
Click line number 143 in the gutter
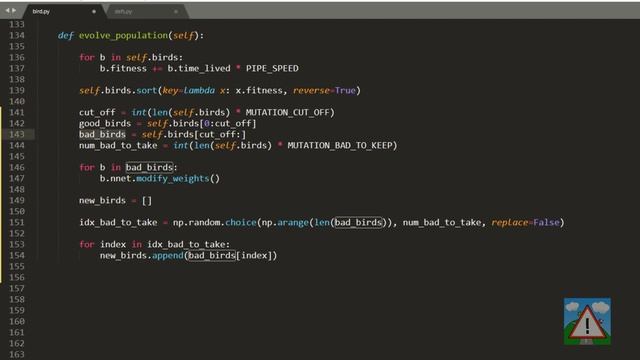17,134
